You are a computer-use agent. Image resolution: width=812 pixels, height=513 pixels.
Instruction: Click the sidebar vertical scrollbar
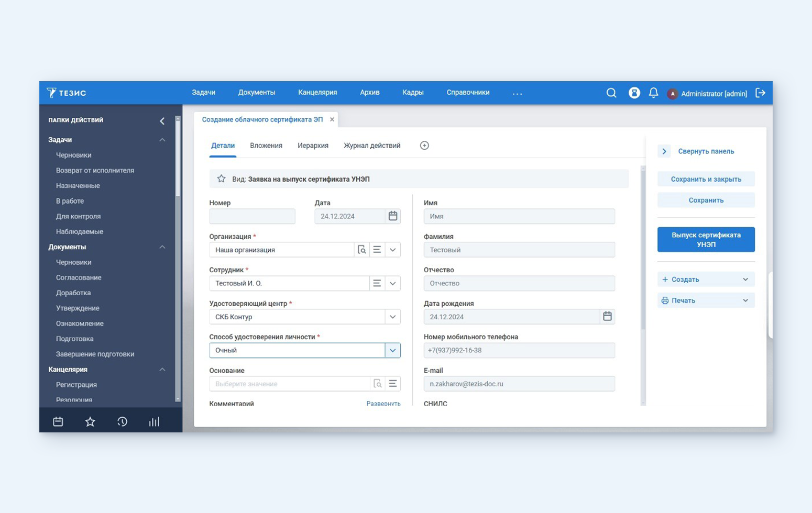178,159
